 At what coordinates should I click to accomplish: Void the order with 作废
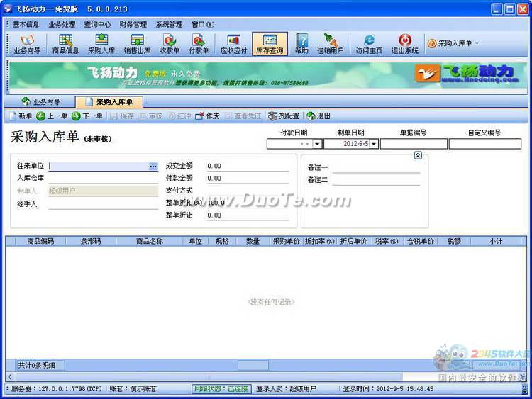pyautogui.click(x=208, y=116)
